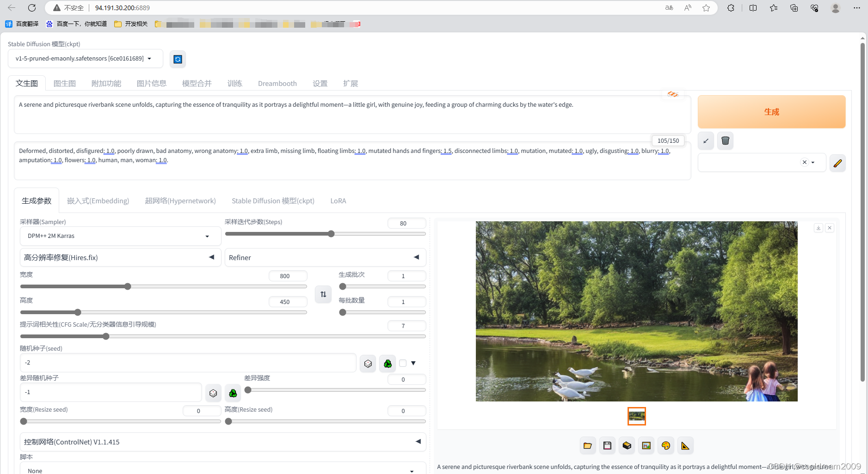Click the browser address bar URL
868x474 pixels.
(x=123, y=8)
